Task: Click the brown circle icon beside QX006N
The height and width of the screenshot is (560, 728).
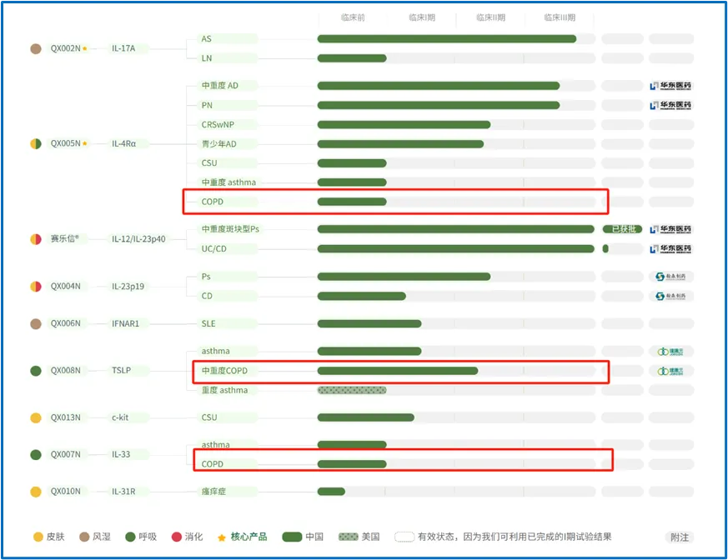Action: (x=36, y=323)
